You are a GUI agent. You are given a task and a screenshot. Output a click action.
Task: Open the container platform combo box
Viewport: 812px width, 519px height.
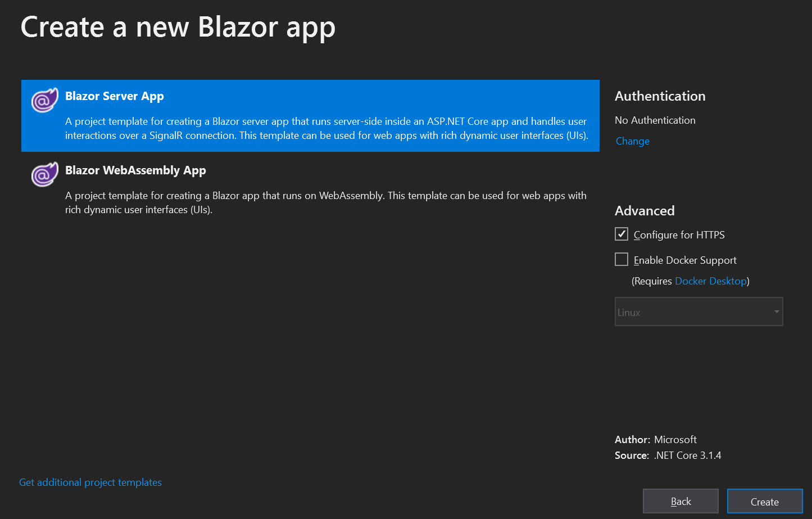[698, 311]
